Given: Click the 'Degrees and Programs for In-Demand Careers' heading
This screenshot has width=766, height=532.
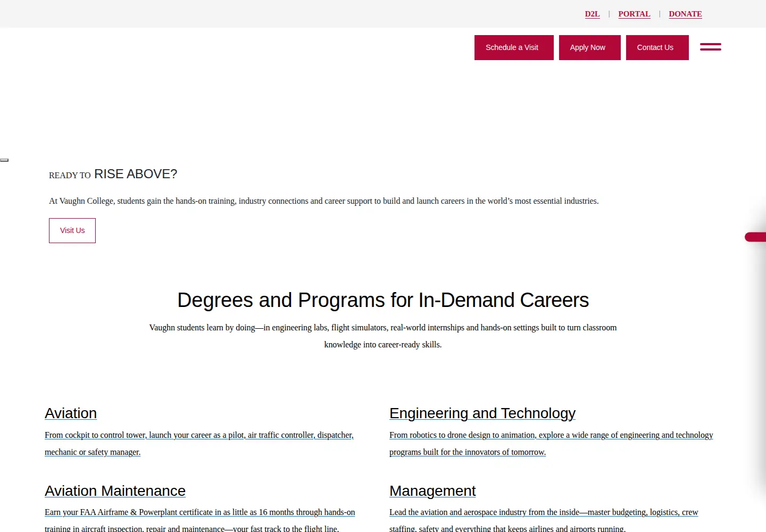Looking at the screenshot, I should tap(383, 300).
